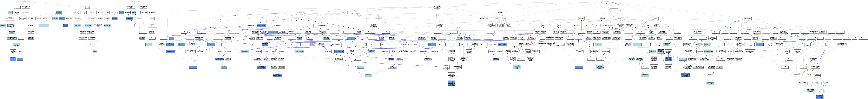The height and width of the screenshot is (99, 868).
Task: Select the 'bone mineralization' node
Action: point(292,38)
